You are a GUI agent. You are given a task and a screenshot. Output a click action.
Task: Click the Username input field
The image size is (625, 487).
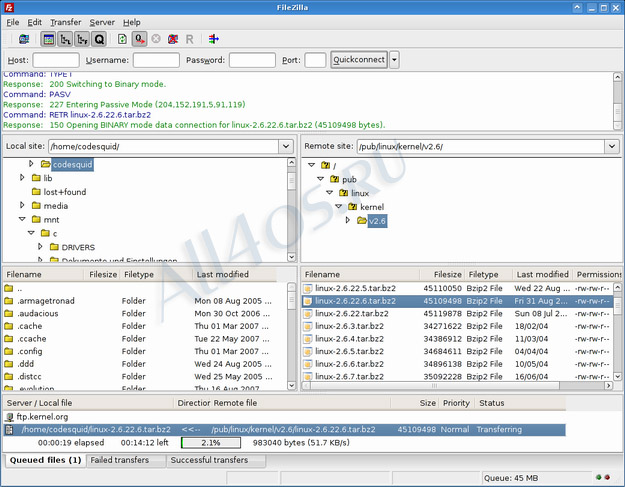click(x=156, y=60)
